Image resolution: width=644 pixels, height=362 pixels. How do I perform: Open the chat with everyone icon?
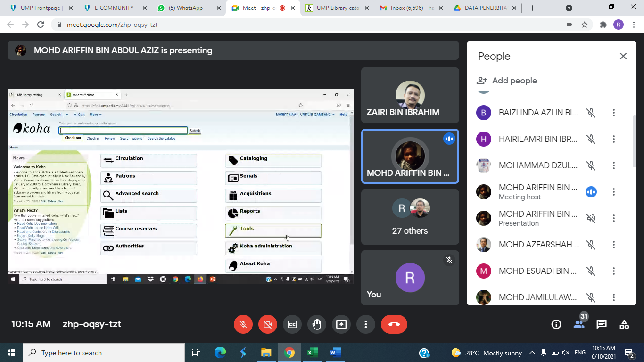[x=602, y=324]
